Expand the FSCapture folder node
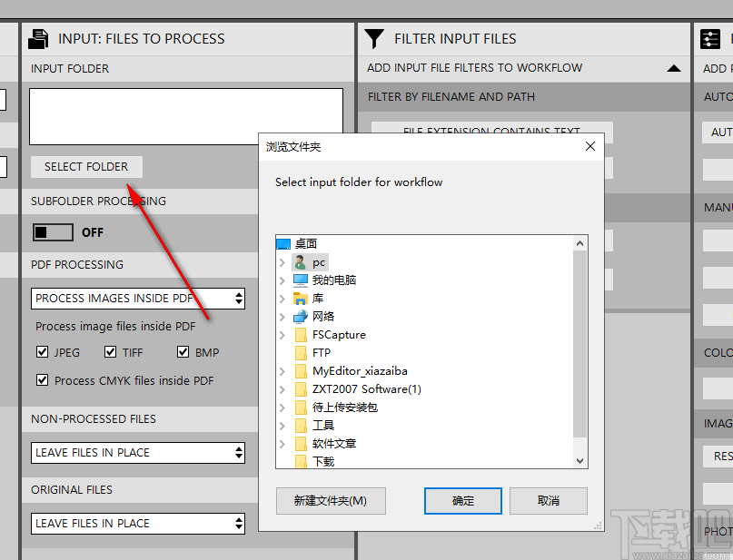This screenshot has width=733, height=560. click(x=282, y=335)
